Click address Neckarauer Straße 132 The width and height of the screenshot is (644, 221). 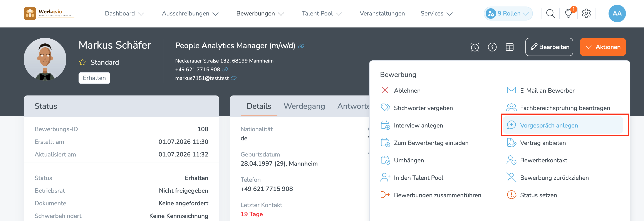pos(224,61)
